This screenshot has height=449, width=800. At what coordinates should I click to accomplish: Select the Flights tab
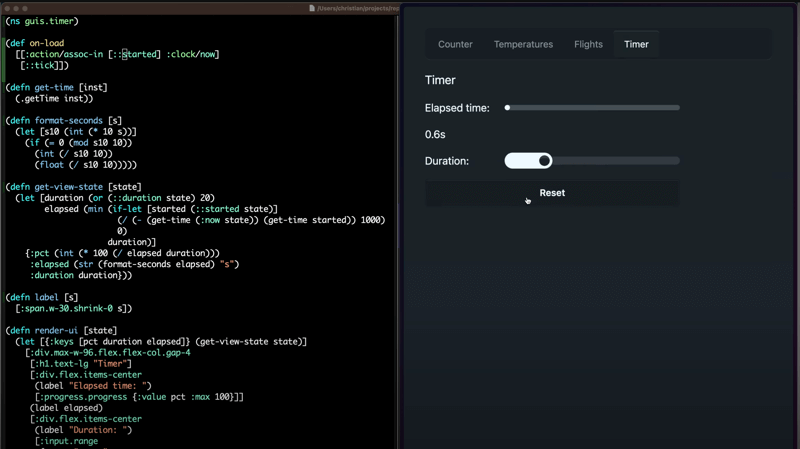coord(588,44)
